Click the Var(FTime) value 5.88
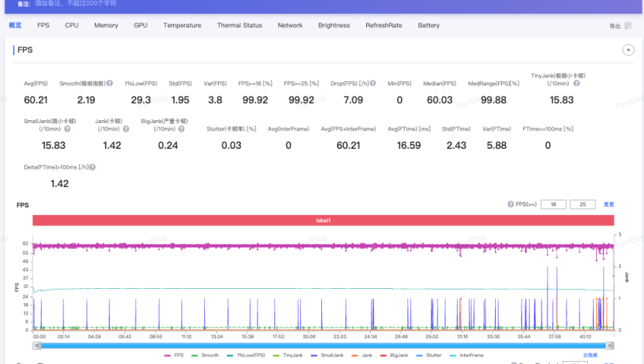The image size is (644, 364). point(497,145)
